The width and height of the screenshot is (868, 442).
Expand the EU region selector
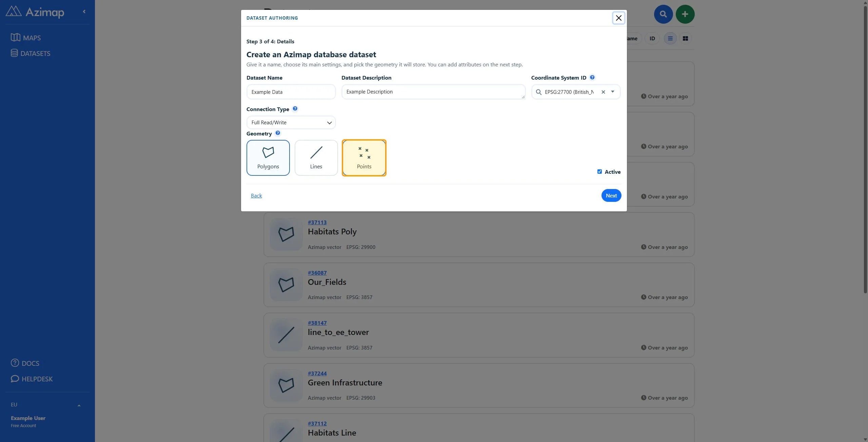(46, 405)
